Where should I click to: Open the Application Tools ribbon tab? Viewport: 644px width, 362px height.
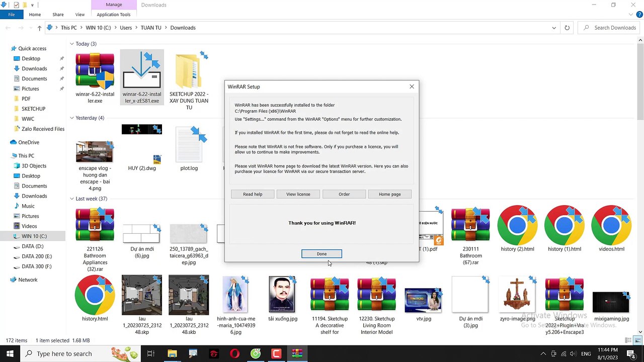114,15
